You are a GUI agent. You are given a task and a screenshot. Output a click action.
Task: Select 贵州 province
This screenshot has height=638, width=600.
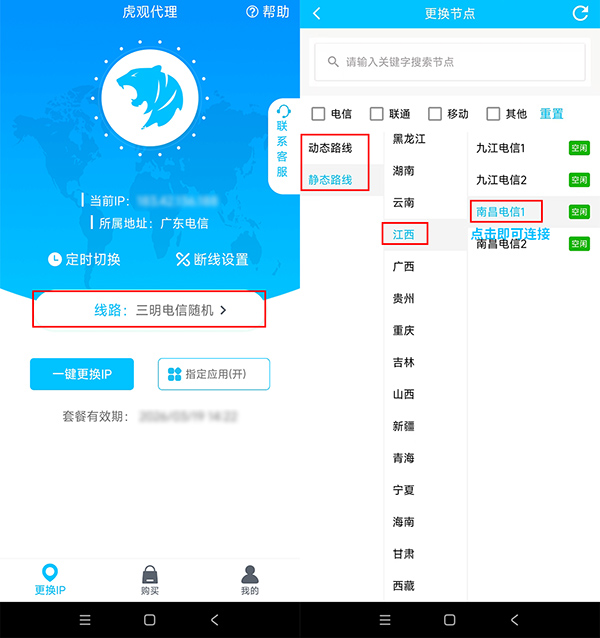(404, 299)
